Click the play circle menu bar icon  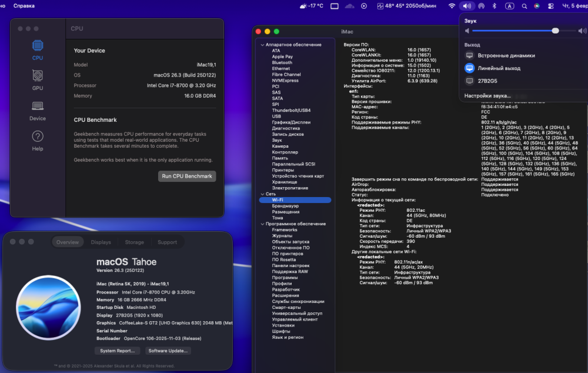364,6
